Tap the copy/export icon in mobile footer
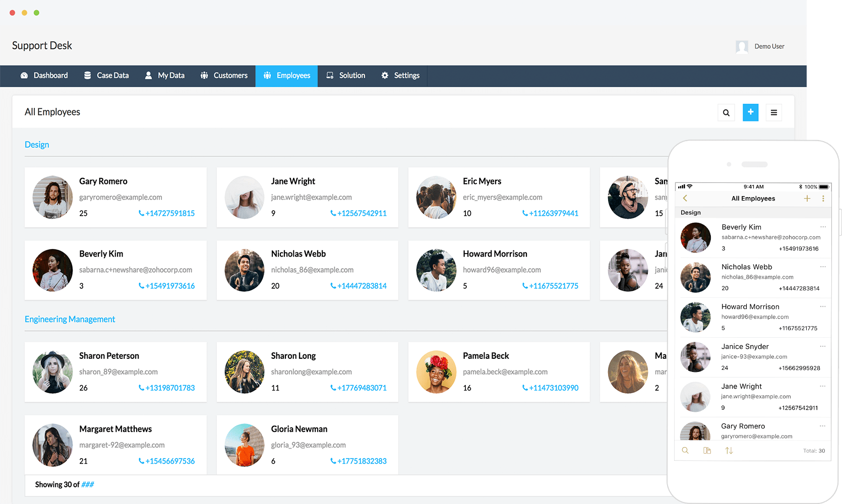The image size is (842, 504). [x=707, y=450]
